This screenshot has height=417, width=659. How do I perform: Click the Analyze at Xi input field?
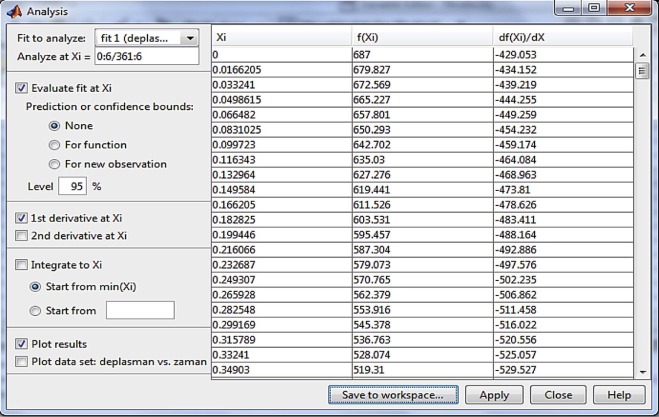pyautogui.click(x=147, y=56)
